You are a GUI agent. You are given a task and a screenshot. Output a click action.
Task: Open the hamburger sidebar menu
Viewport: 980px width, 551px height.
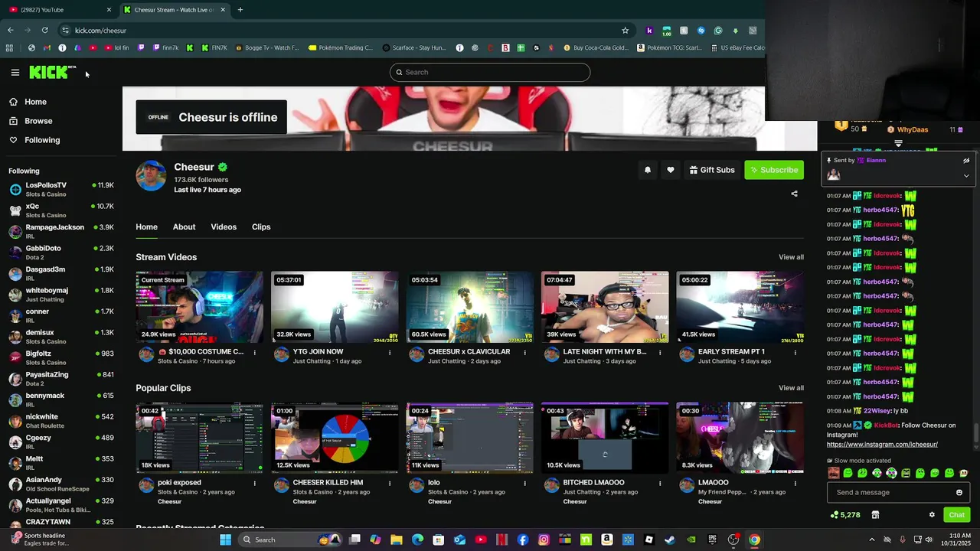(x=15, y=73)
